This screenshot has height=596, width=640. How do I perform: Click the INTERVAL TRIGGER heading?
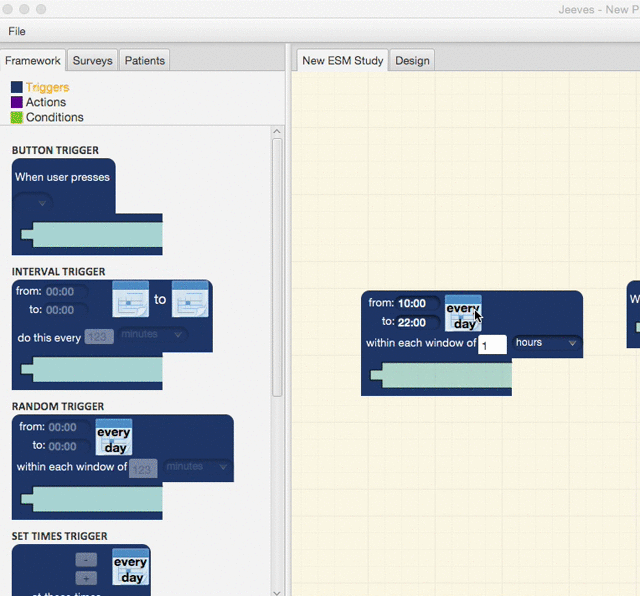tap(58, 271)
